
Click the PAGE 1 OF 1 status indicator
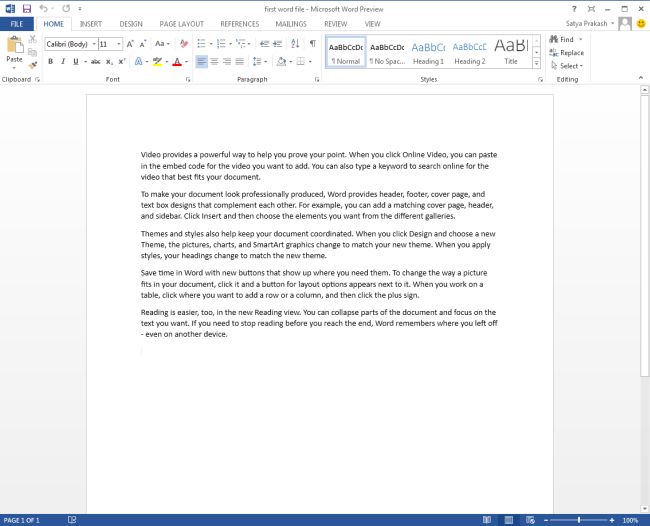[x=21, y=520]
